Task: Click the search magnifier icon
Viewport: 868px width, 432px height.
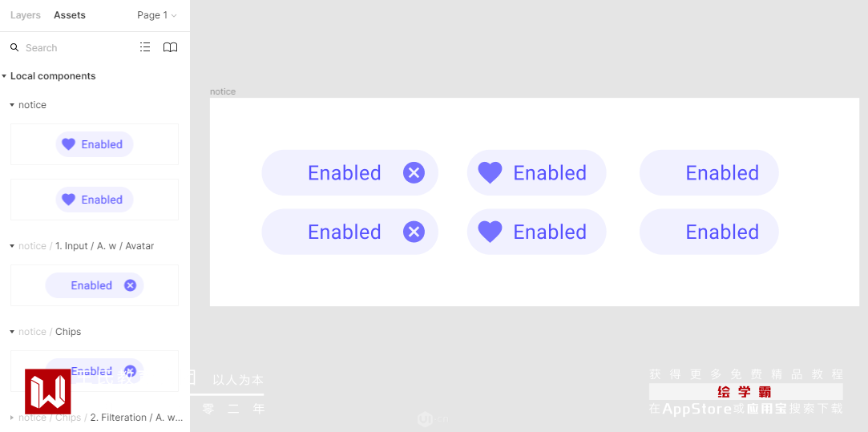Action: click(14, 48)
